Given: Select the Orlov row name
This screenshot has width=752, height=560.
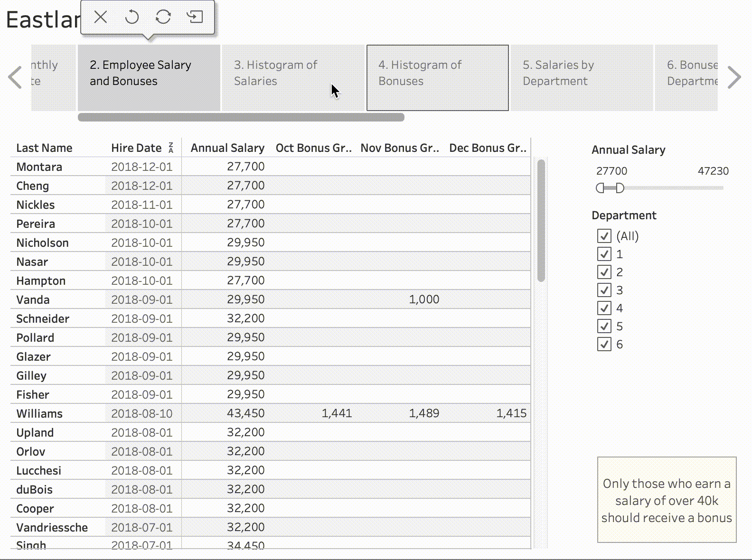Looking at the screenshot, I should (x=30, y=452).
